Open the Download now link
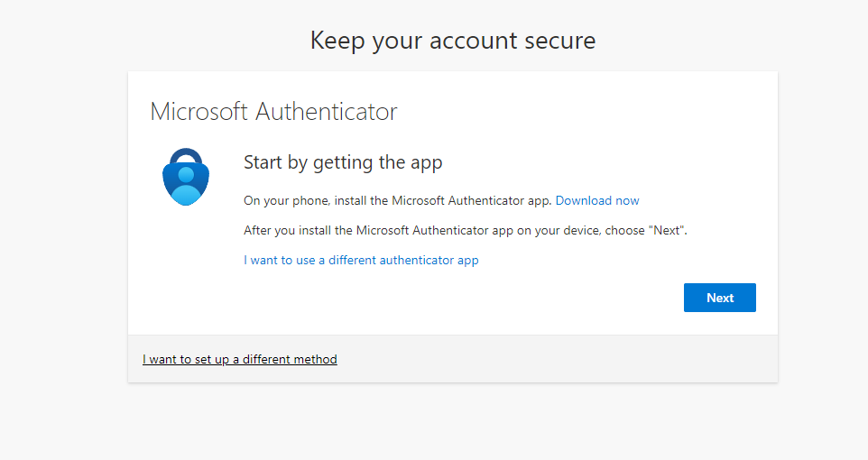868x460 pixels. click(597, 200)
